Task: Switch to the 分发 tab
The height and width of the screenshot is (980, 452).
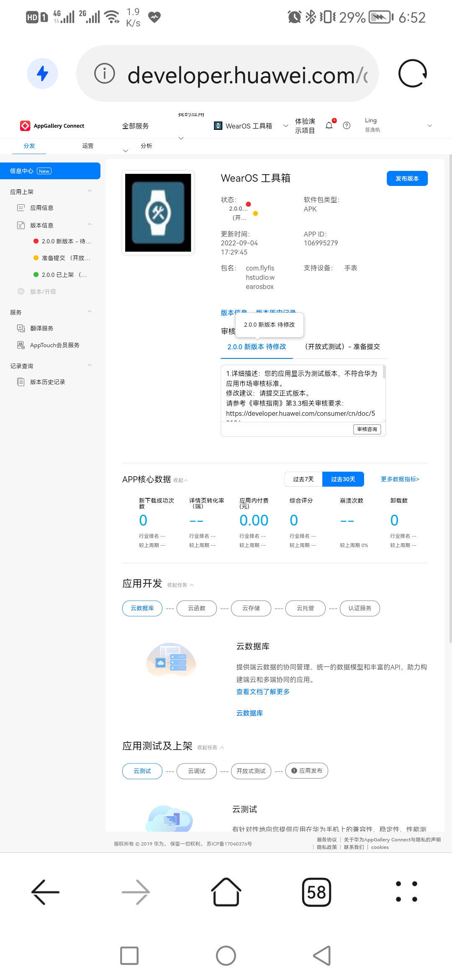Action: [x=29, y=146]
